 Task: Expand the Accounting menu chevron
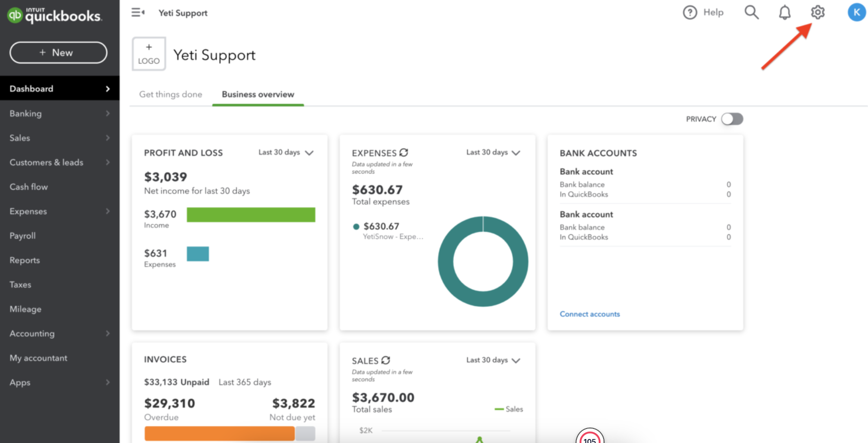tap(108, 333)
